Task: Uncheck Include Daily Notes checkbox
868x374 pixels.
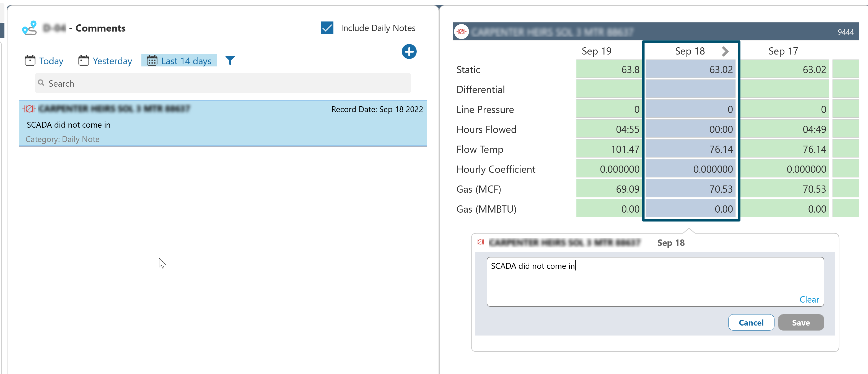Action: click(327, 28)
